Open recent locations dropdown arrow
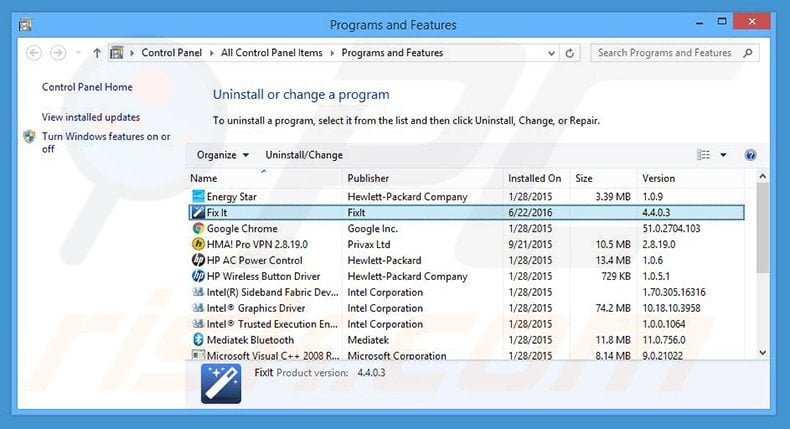 [78, 52]
